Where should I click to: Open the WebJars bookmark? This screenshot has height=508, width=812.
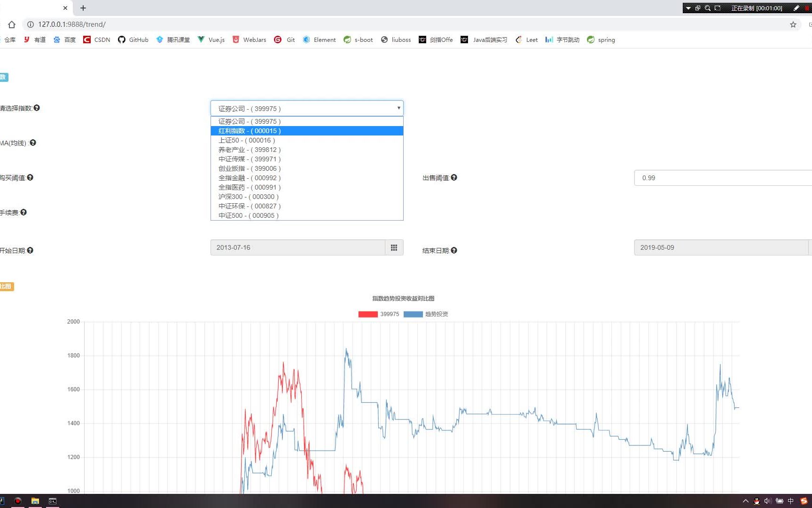[249, 40]
